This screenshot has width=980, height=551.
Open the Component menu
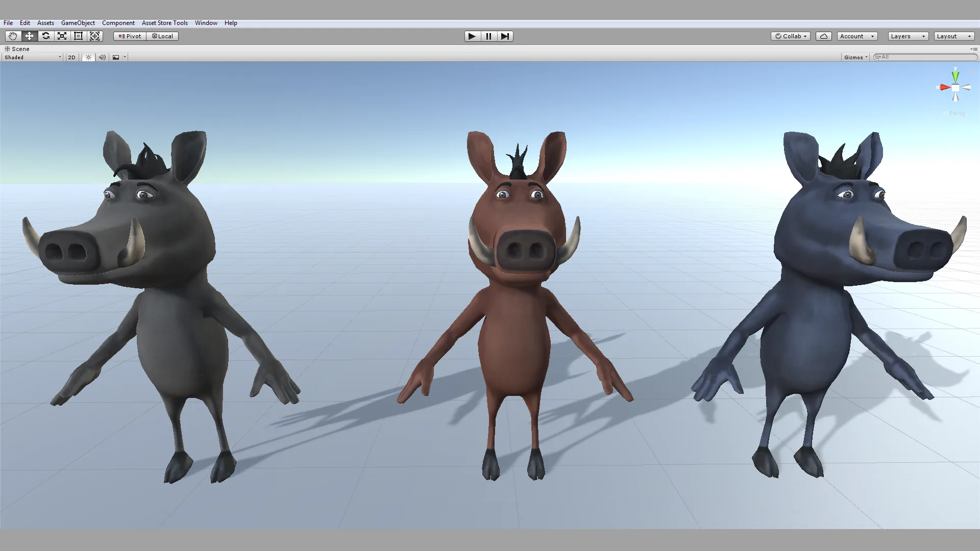[x=118, y=23]
